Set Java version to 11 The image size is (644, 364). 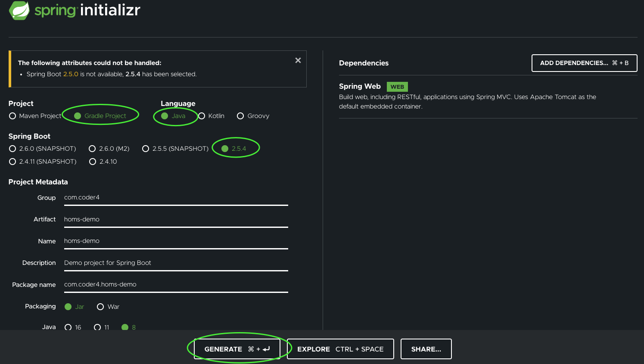coord(97,327)
